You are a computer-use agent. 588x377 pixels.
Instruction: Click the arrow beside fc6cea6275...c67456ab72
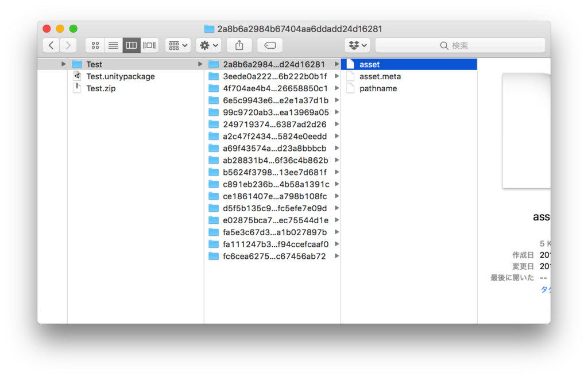click(336, 256)
